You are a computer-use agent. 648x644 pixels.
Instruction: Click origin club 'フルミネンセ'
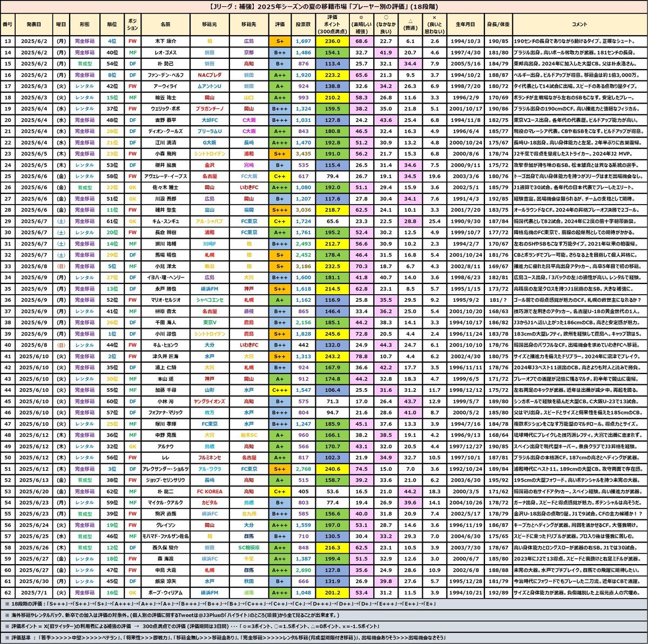[210, 458]
